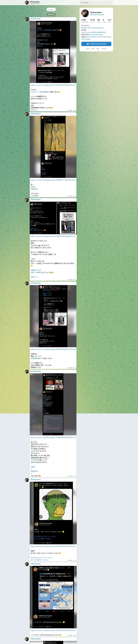Click the 20:09 post timestamp
This screenshot has height=644, width=138.
point(74,279)
